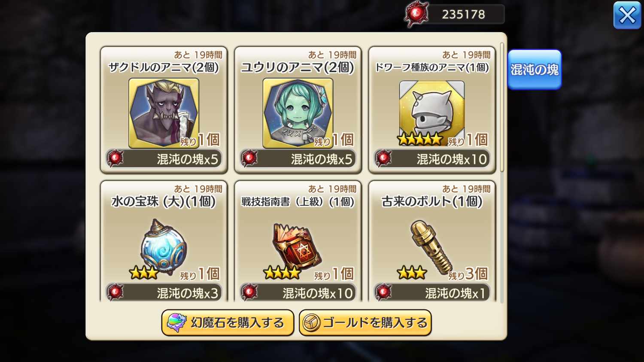Image resolution: width=644 pixels, height=362 pixels.
Task: Tap the 水の宝珠 (大) orb icon
Action: point(164,247)
